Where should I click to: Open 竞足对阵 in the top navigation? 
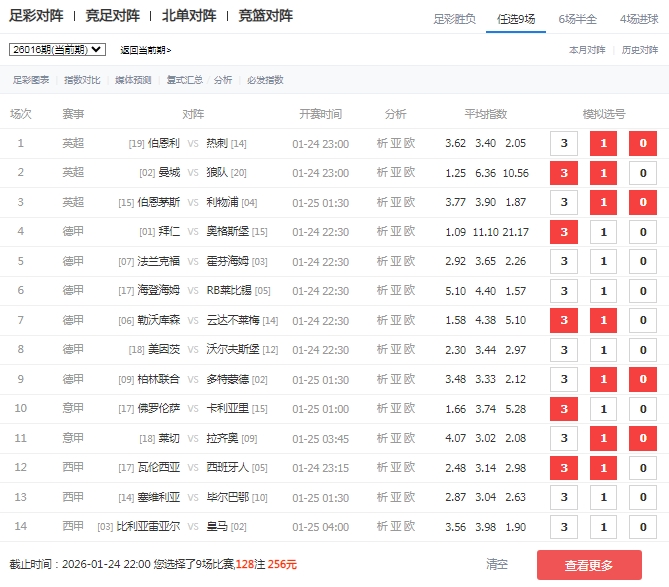pyautogui.click(x=113, y=16)
